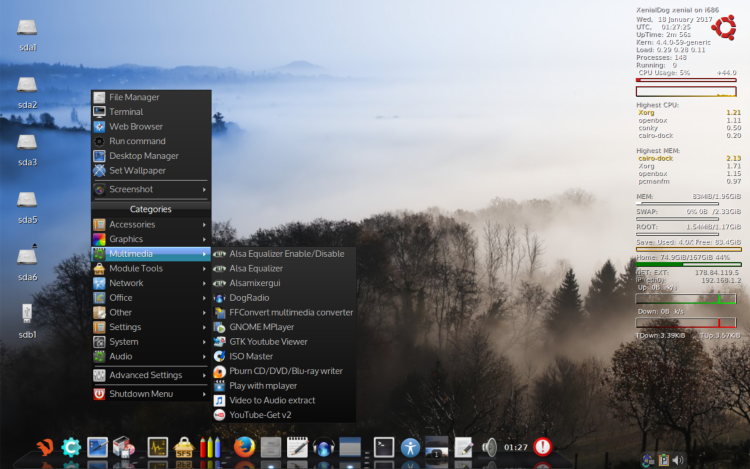Choose Set Wallpaper menu entry
This screenshot has width=750, height=469.
click(151, 171)
